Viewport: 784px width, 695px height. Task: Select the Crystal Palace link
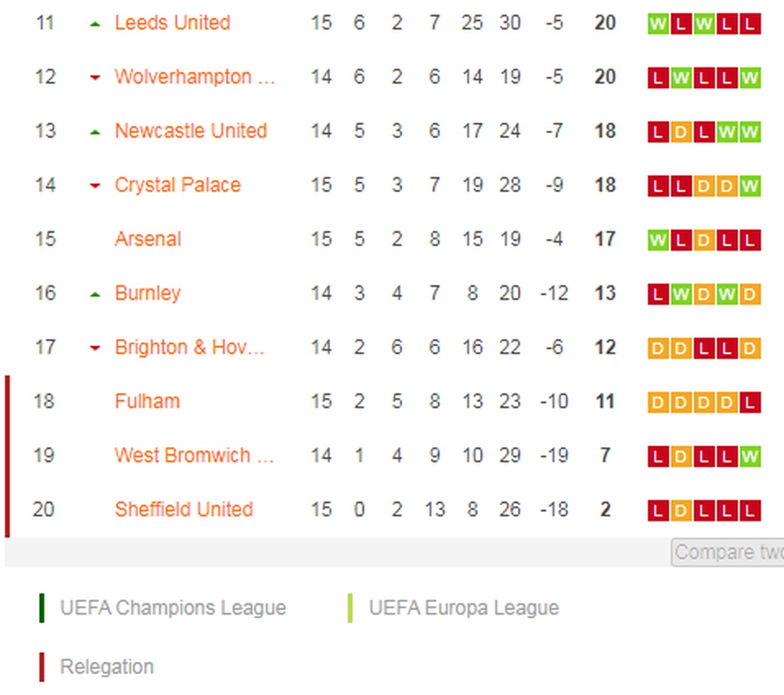[x=178, y=185]
